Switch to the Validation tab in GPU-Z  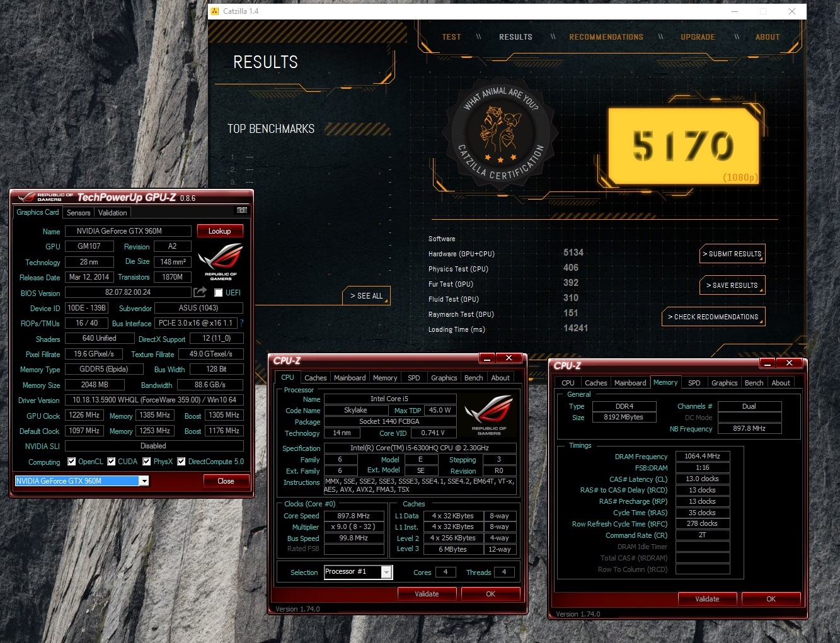113,213
